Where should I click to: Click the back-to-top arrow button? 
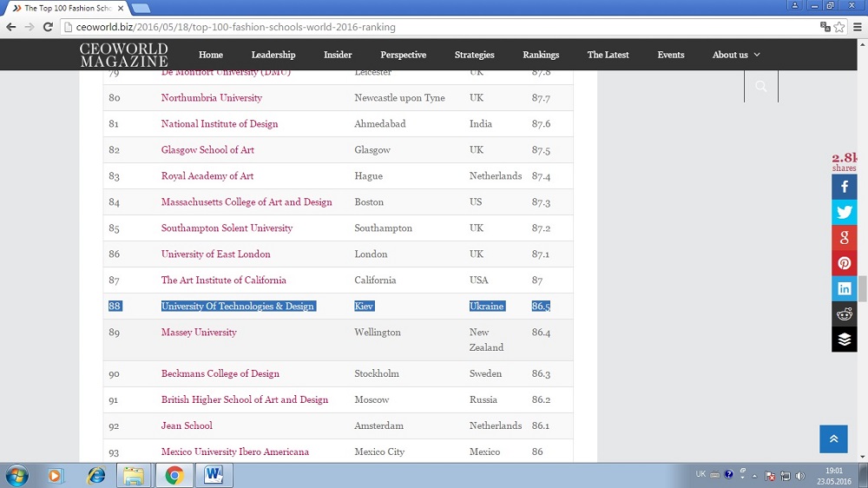833,439
